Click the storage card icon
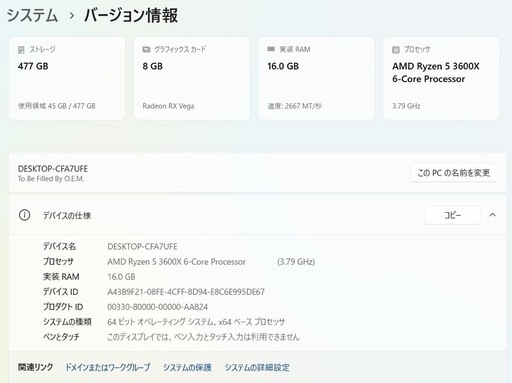512x383 pixels. tap(21, 50)
